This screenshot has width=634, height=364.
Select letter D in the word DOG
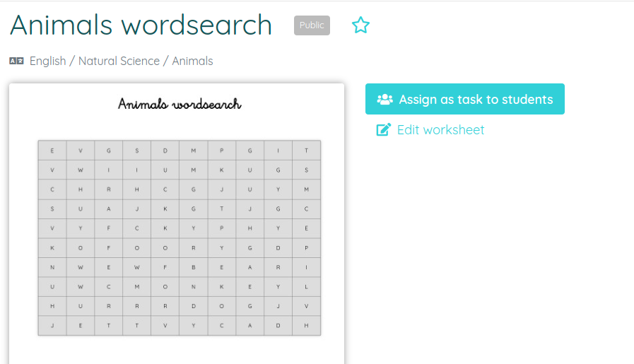tap(193, 307)
